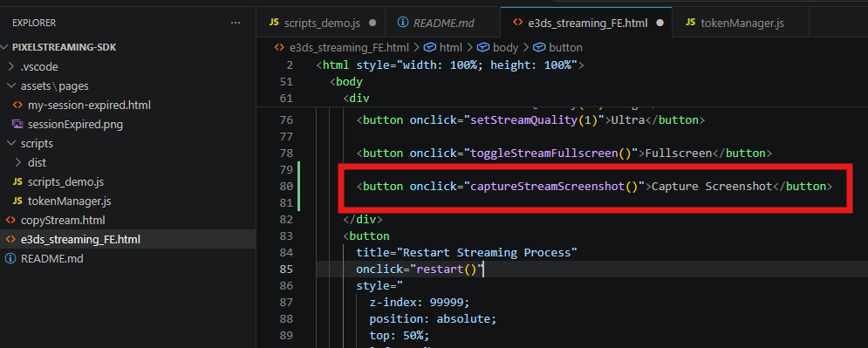The image size is (868, 348).
Task: Click the JS icon beside tokenManager.js in explorer
Action: click(17, 201)
